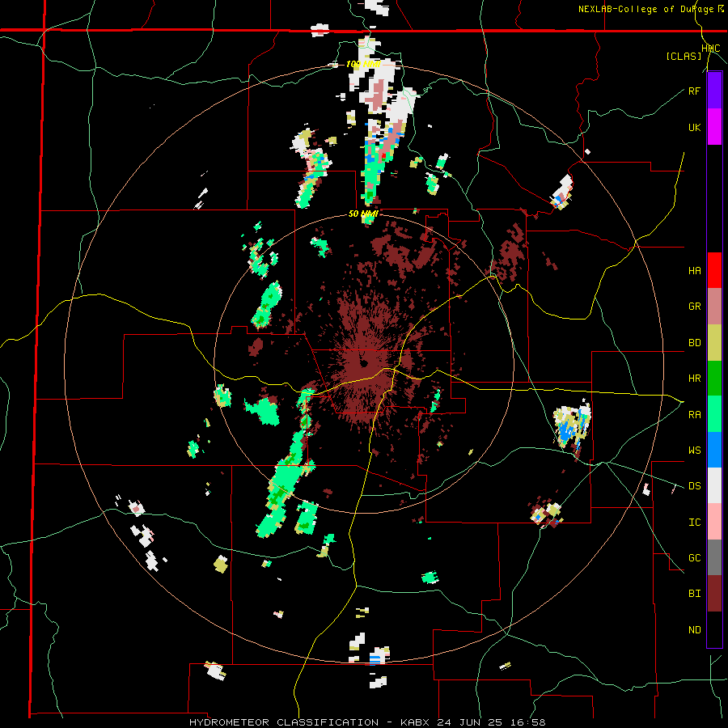
Task: Click the RA legend label
Action: [694, 415]
